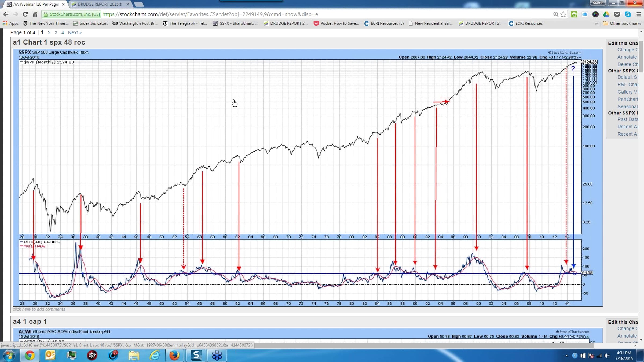Open the Seasonality link in the sidebar
This screenshot has width=644, height=362.
point(628,106)
